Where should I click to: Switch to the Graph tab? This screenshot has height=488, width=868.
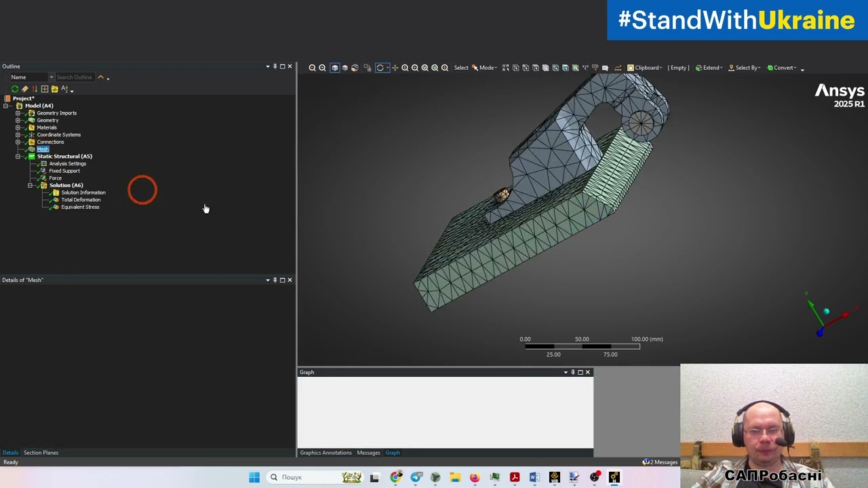[x=393, y=453]
